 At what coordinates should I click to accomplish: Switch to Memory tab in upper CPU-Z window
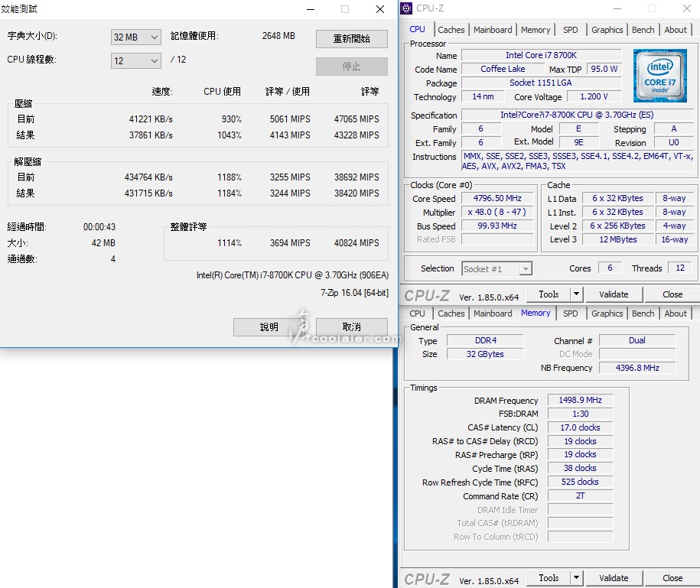(536, 30)
